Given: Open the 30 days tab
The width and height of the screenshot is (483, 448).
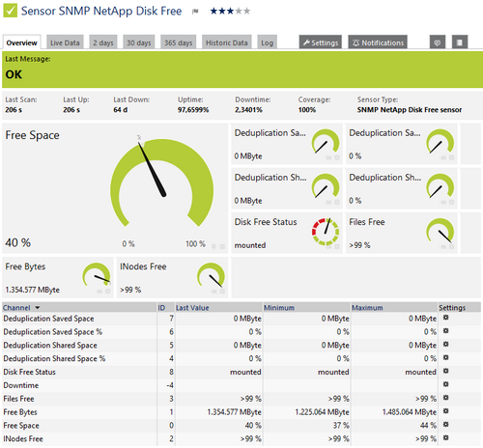Looking at the screenshot, I should click(139, 42).
